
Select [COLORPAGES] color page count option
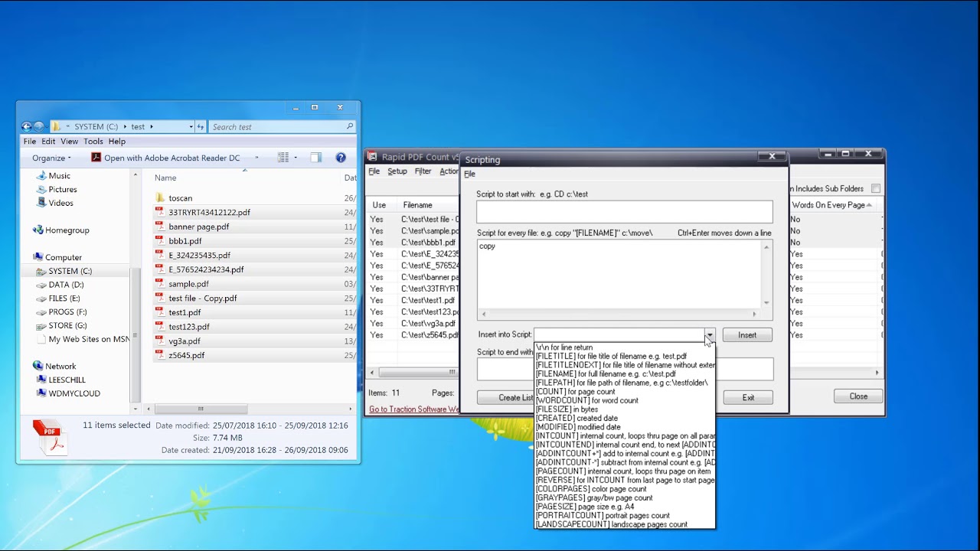pos(624,489)
